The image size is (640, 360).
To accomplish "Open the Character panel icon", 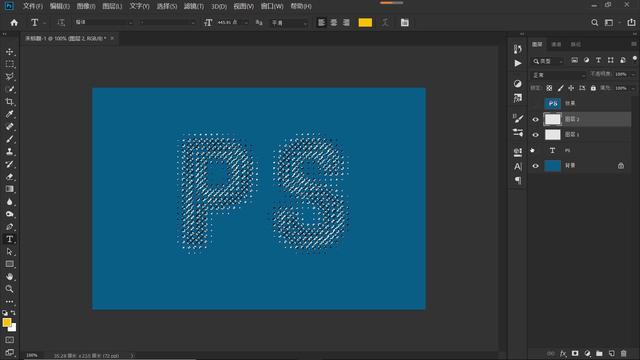I will (518, 167).
